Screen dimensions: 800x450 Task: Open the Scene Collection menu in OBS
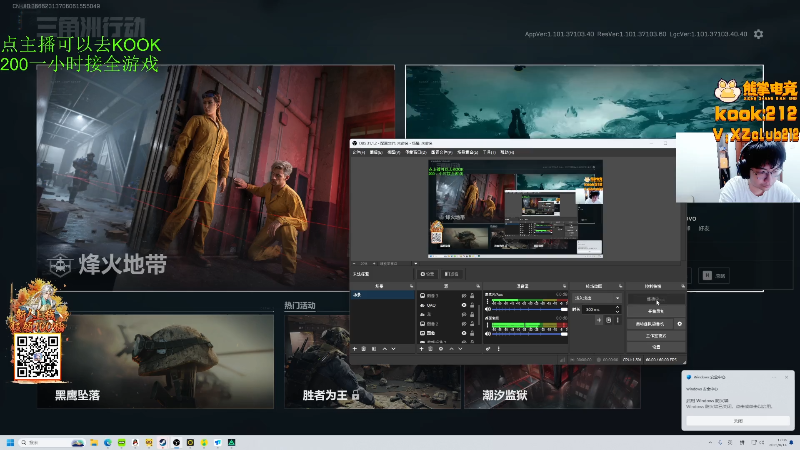click(x=467, y=152)
